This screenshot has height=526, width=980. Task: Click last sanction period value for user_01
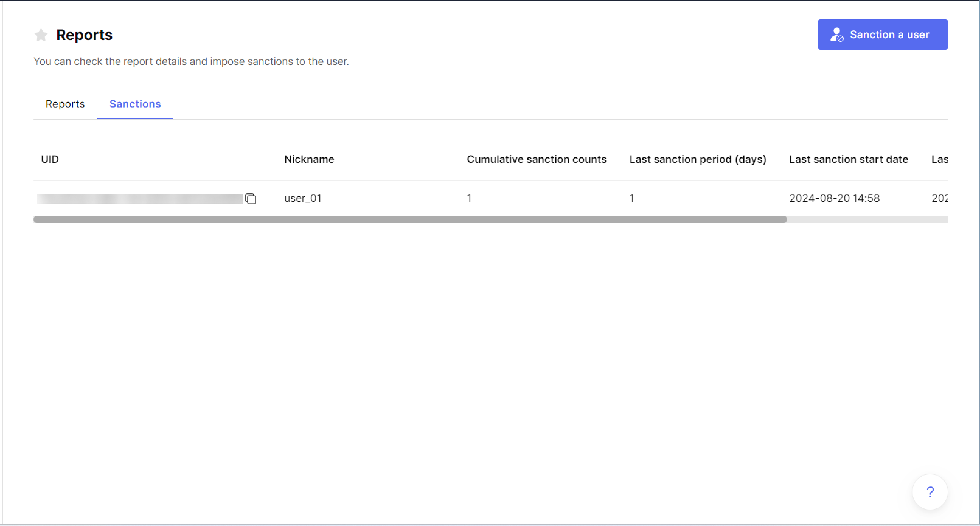click(x=632, y=198)
